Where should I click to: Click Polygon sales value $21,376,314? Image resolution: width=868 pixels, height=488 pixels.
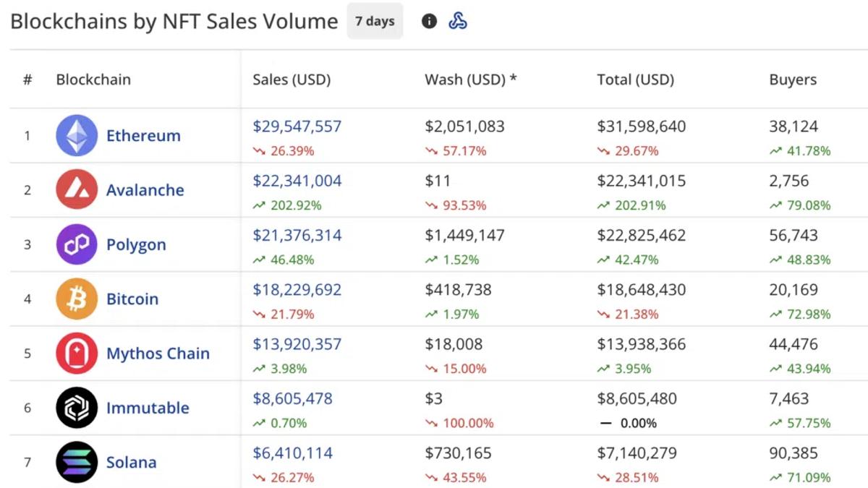coord(297,235)
